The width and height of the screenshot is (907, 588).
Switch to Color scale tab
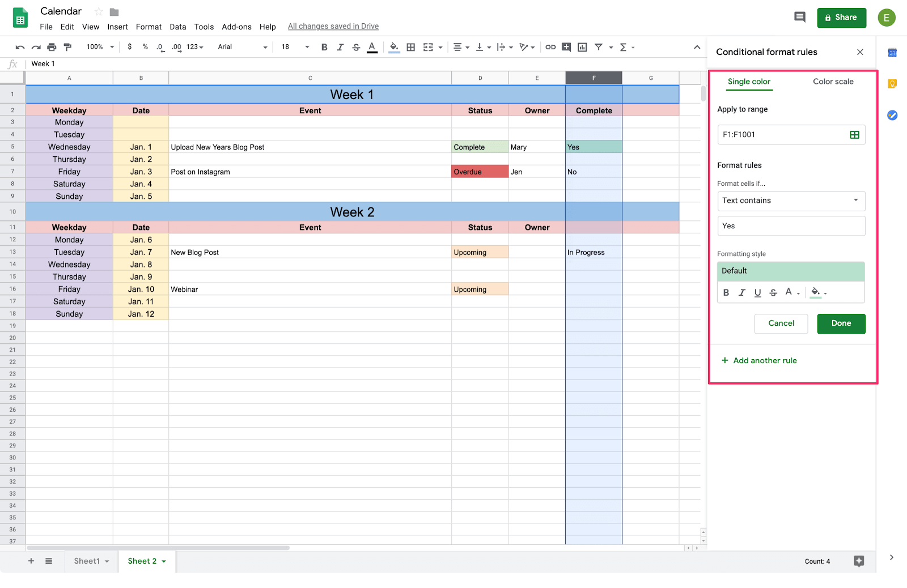point(833,82)
